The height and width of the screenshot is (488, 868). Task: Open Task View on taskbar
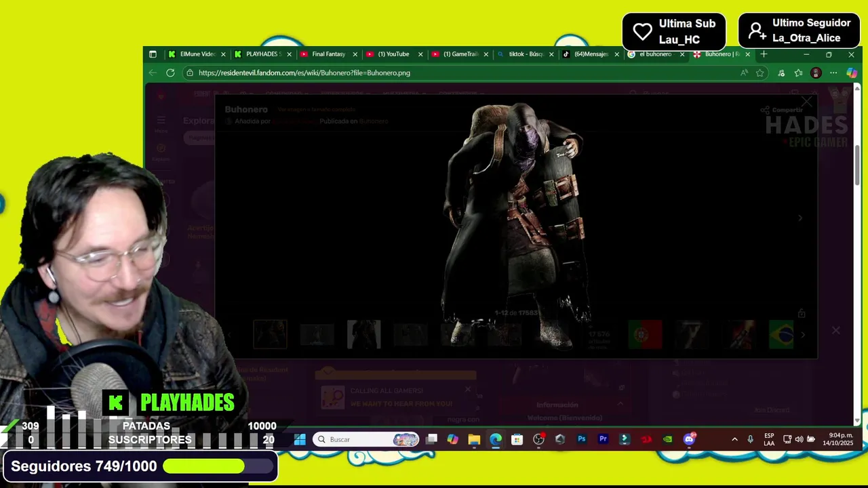[431, 439]
